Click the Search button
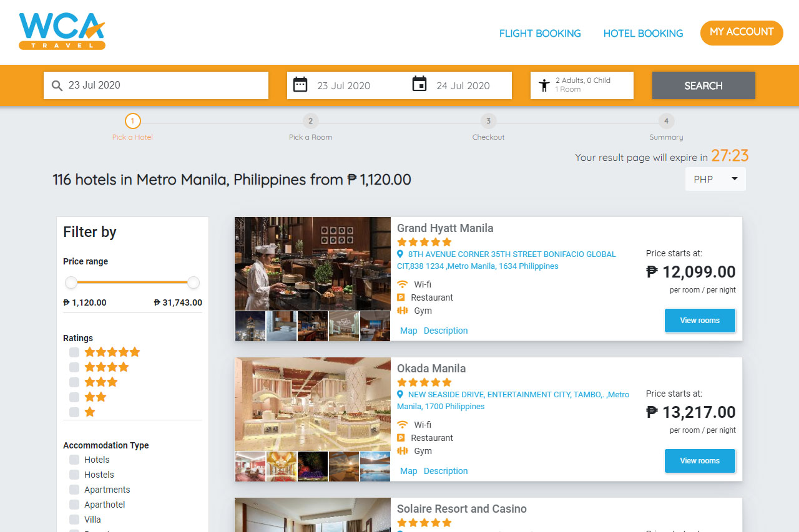The height and width of the screenshot is (532, 799). coord(703,85)
